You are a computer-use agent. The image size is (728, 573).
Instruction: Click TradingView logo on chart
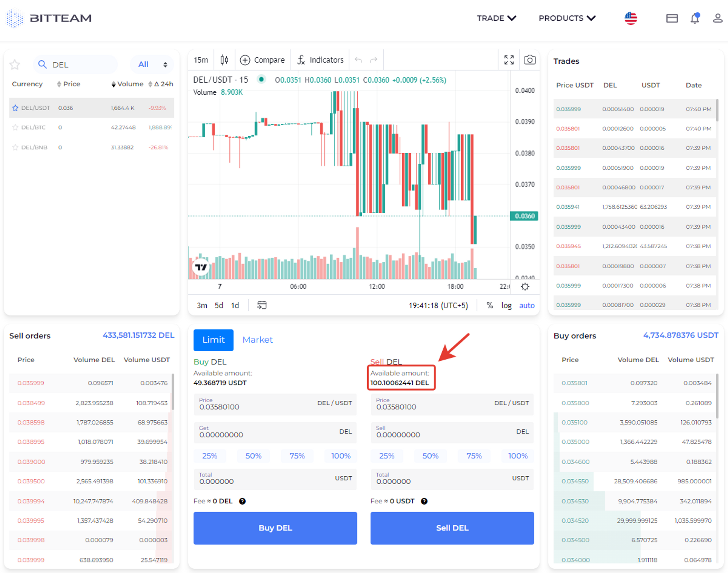pos(201,267)
